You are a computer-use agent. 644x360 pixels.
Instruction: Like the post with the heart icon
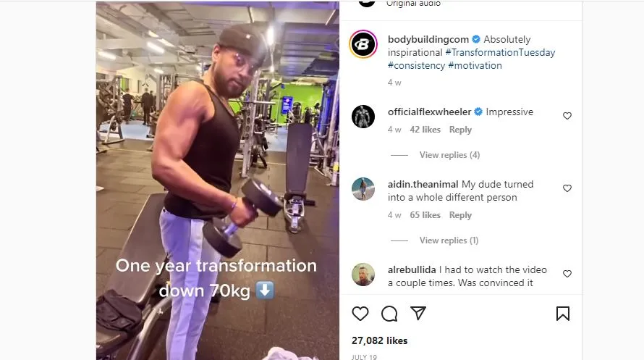[x=360, y=314]
